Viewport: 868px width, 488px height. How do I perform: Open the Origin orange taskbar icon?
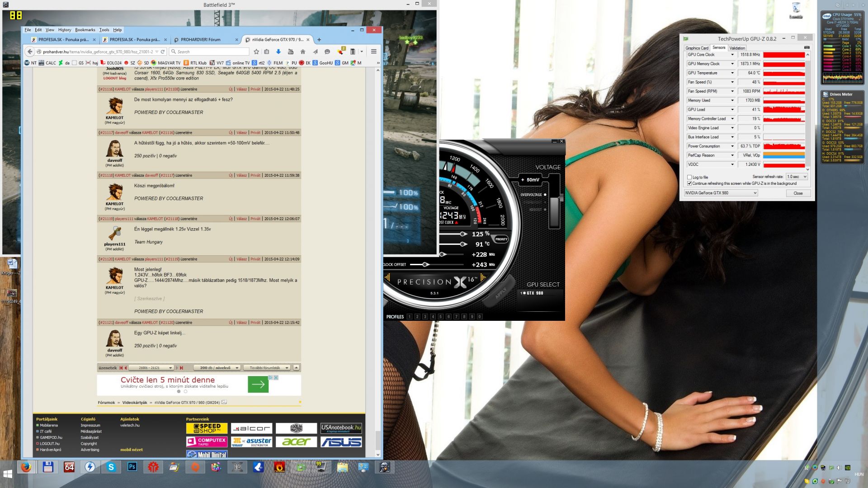pyautogui.click(x=195, y=467)
